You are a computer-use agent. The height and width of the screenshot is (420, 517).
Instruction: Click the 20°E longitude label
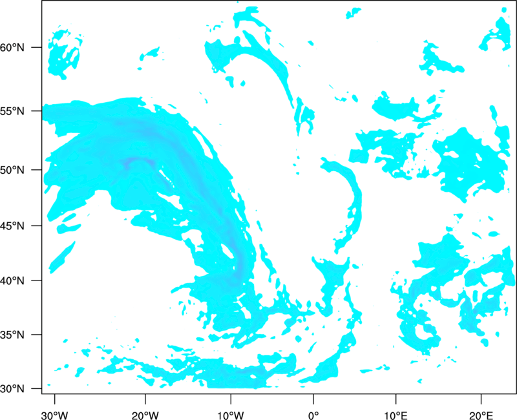[481, 415]
